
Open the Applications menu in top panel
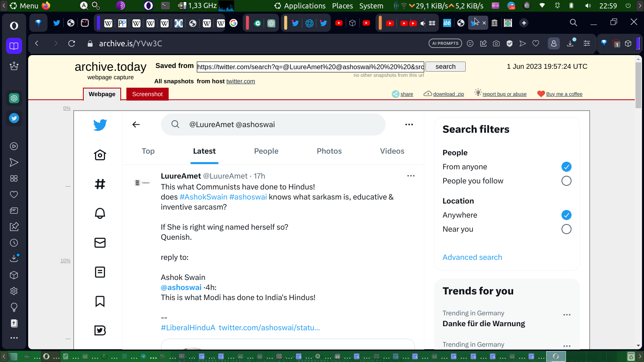click(x=305, y=6)
